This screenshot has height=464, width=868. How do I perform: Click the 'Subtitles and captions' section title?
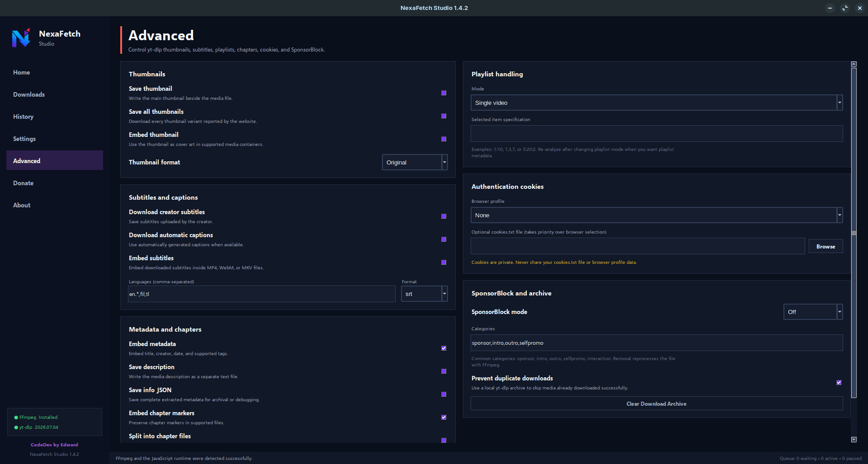click(x=163, y=197)
